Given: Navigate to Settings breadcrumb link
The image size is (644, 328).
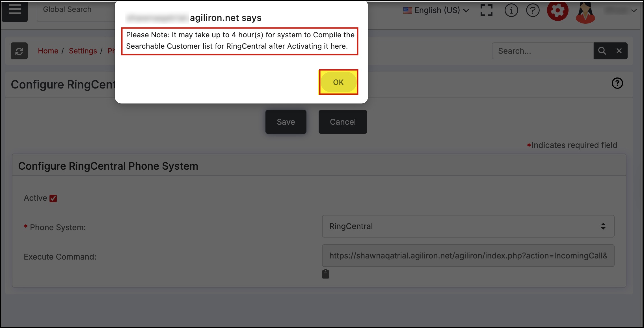Looking at the screenshot, I should pos(83,51).
